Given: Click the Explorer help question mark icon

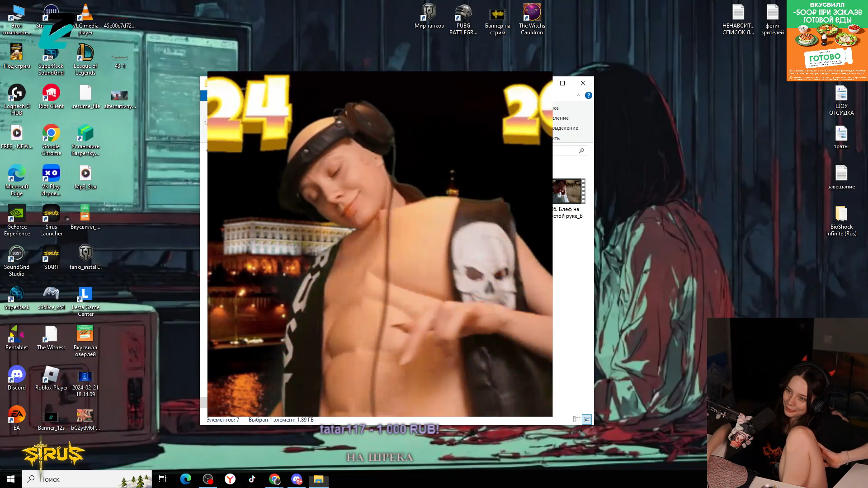Looking at the screenshot, I should coord(588,95).
